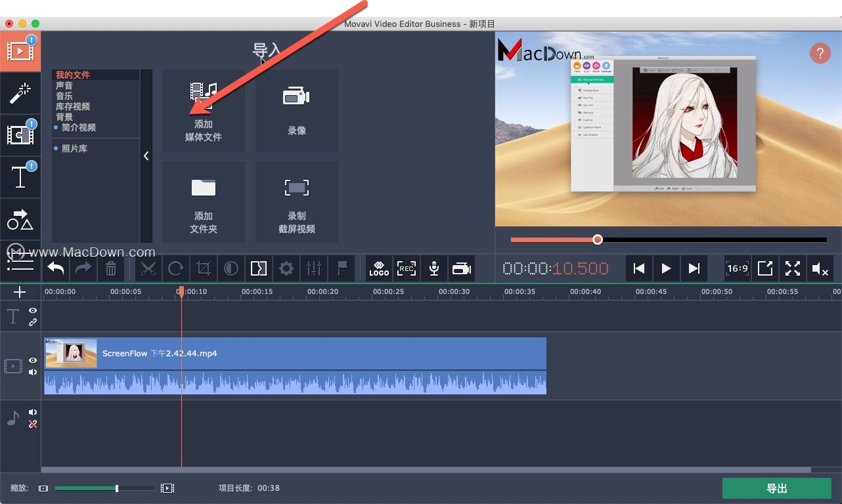Image resolution: width=842 pixels, height=504 pixels.
Task: Select 照片库 category
Action: 74,148
